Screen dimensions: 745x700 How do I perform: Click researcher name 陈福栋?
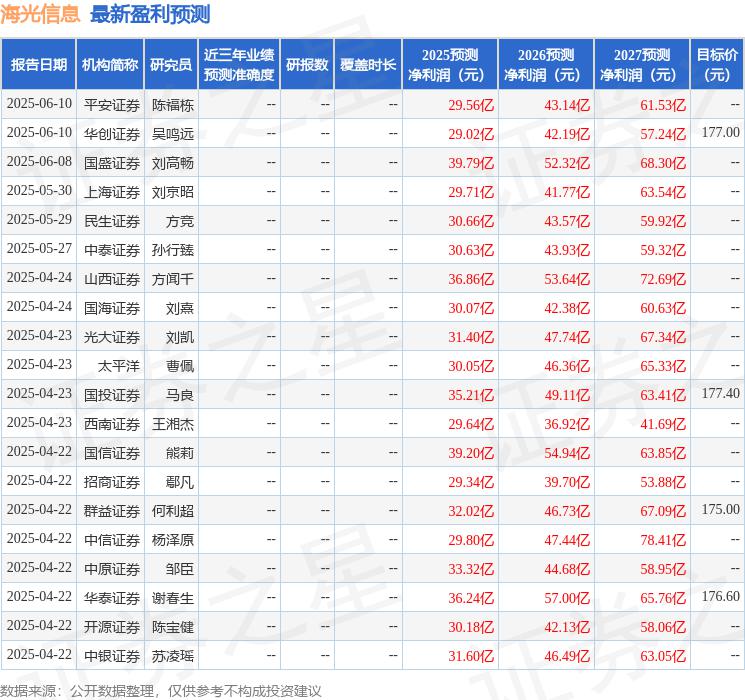(x=173, y=105)
